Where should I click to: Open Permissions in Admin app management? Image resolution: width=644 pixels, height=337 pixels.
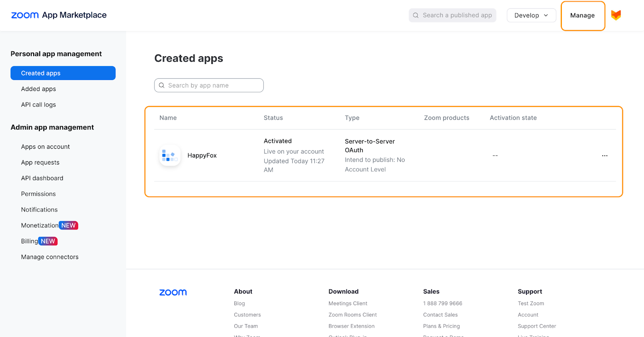tap(39, 194)
